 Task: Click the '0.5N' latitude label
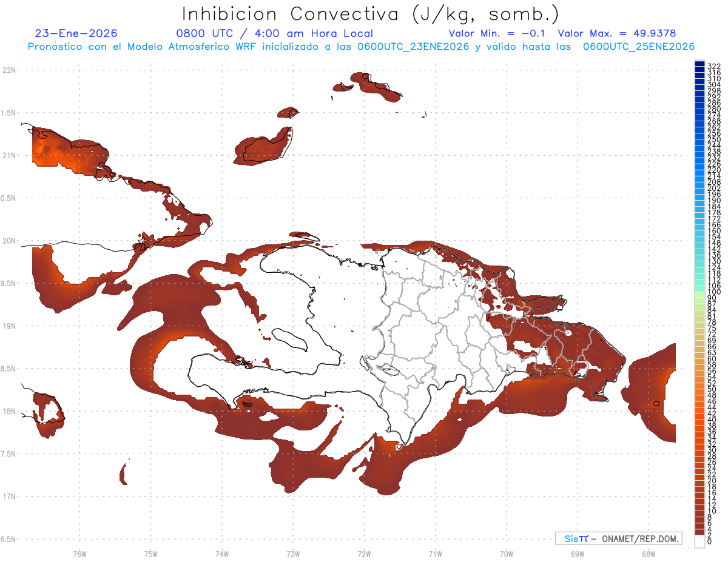9,198
